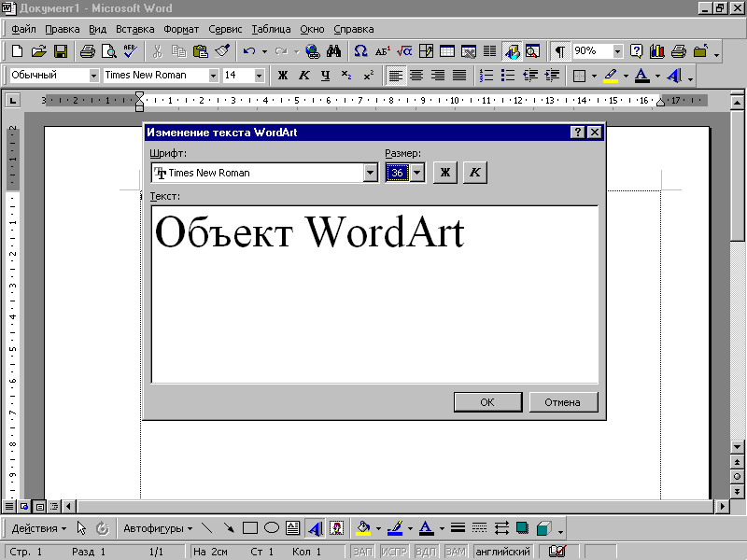Click the Document Map icon

click(533, 51)
